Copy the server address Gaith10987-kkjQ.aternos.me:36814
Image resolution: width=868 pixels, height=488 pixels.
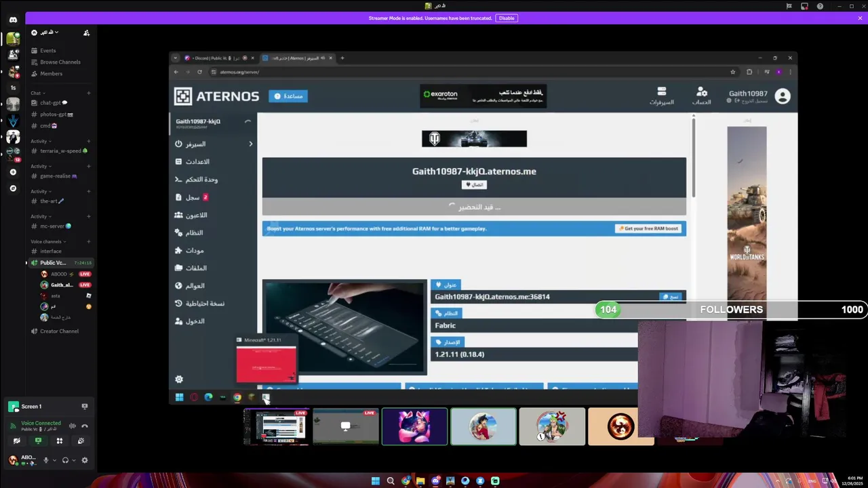coord(670,297)
